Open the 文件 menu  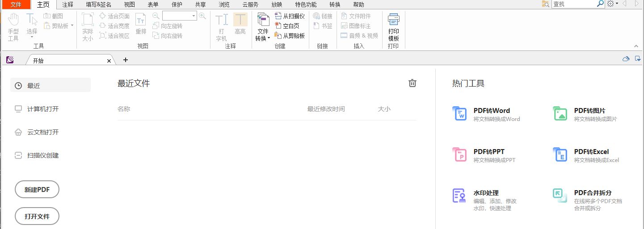click(16, 4)
